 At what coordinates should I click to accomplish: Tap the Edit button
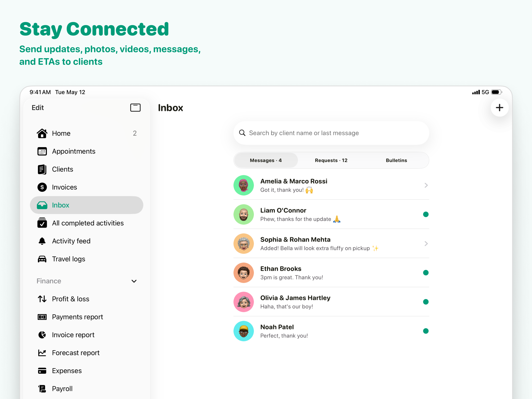[x=38, y=107]
